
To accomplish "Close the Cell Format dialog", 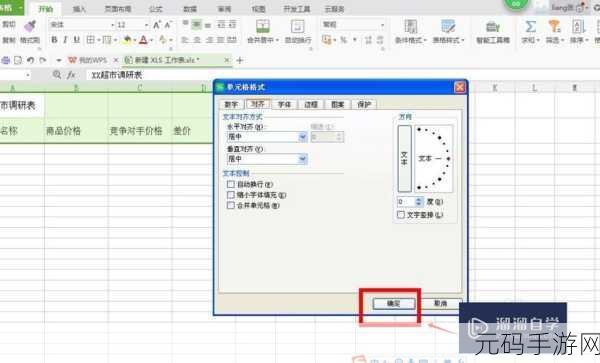I will coord(460,87).
